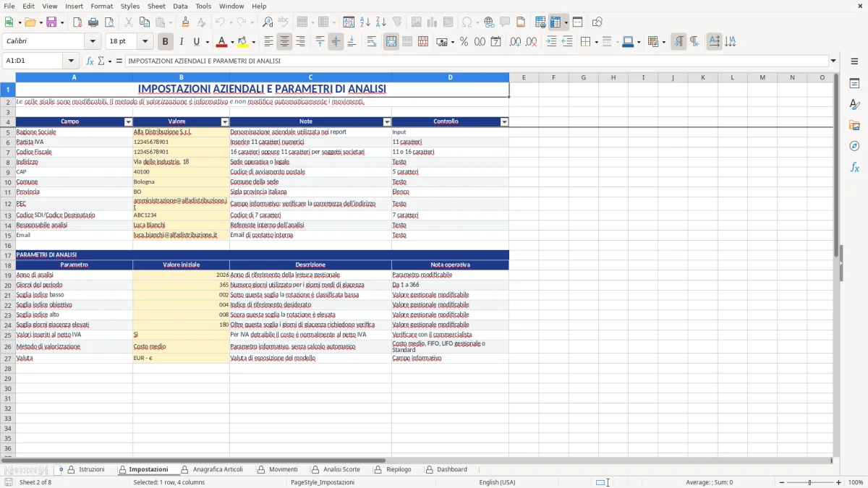This screenshot has width=868, height=488.
Task: Open the Note column filter dropdown
Action: [387, 122]
